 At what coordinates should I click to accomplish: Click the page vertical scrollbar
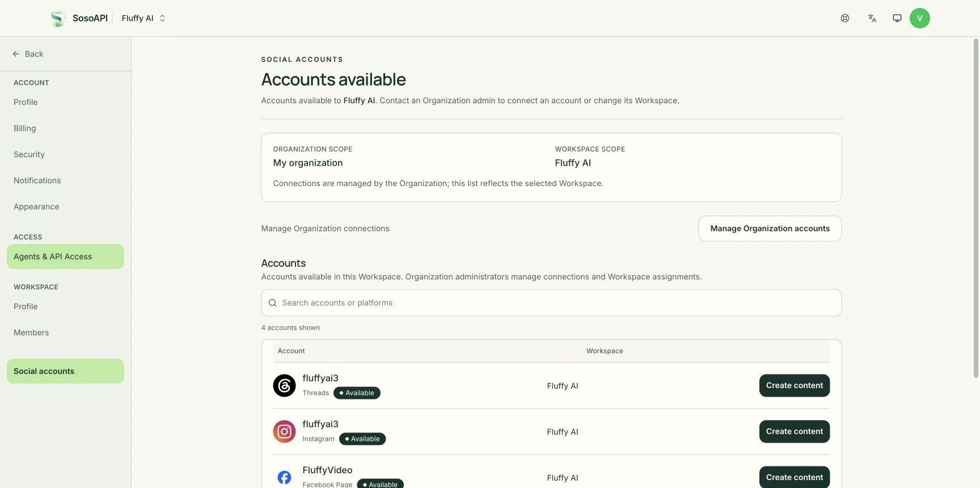(976, 208)
